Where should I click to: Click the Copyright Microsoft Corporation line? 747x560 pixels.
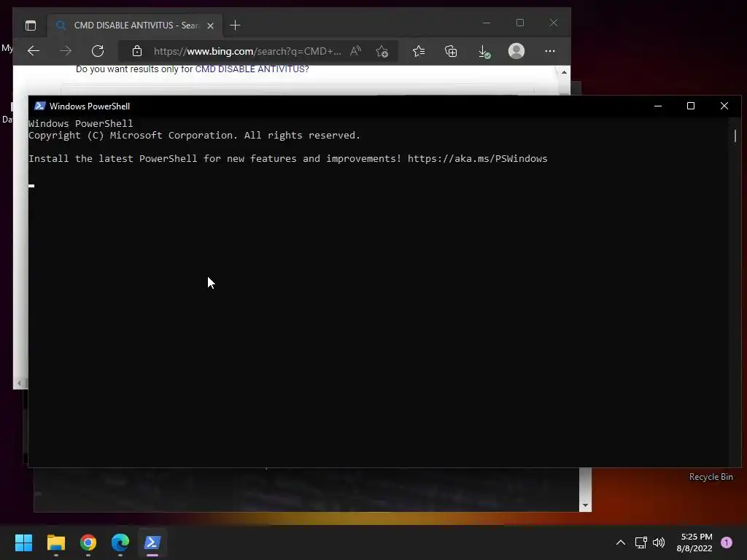click(x=194, y=135)
